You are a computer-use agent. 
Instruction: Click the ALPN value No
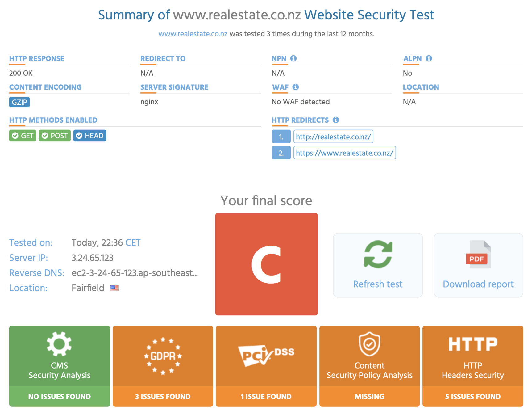coord(407,73)
